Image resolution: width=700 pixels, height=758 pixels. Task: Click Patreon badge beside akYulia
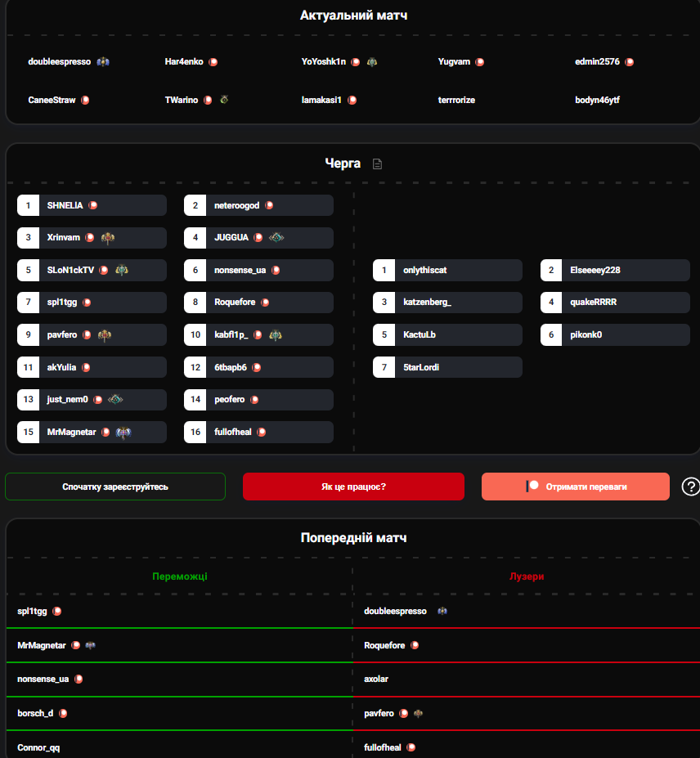tap(86, 367)
